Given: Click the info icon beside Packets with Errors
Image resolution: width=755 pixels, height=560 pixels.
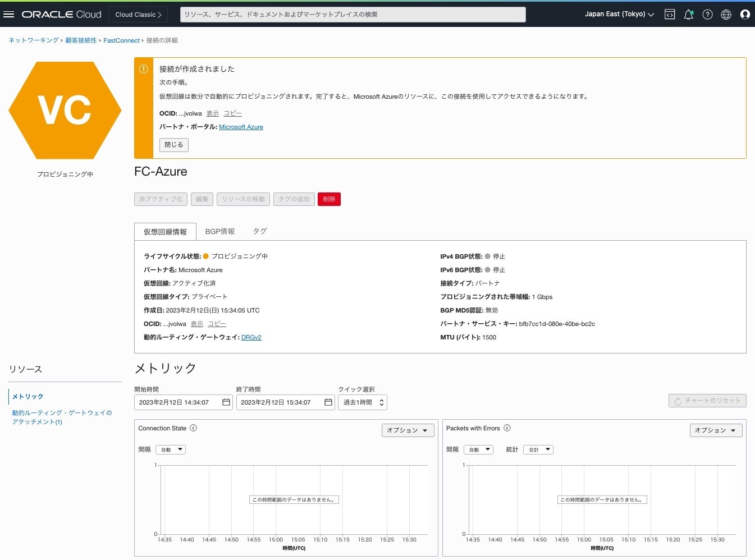Looking at the screenshot, I should (507, 428).
